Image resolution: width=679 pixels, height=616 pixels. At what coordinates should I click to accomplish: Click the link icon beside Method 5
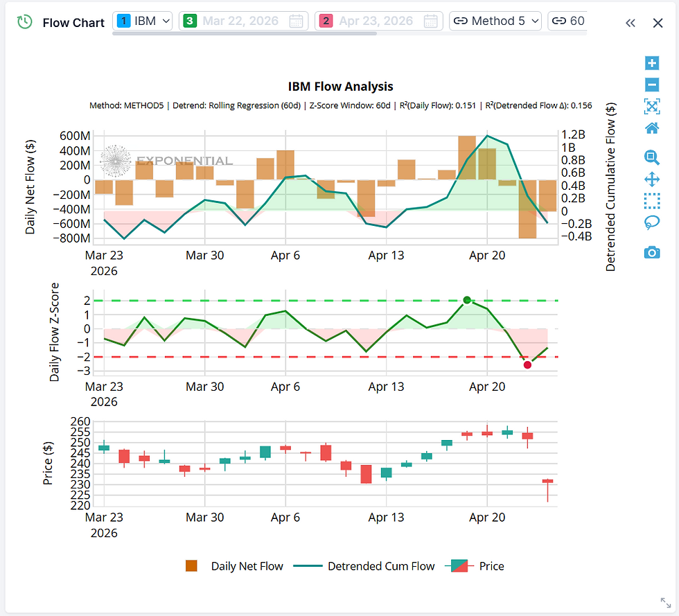click(x=460, y=21)
